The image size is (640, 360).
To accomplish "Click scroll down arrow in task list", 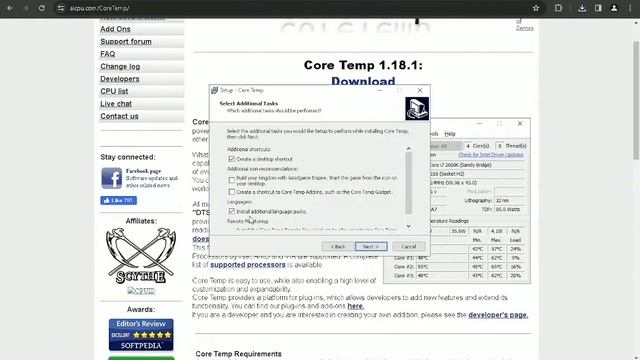I will pos(409,226).
